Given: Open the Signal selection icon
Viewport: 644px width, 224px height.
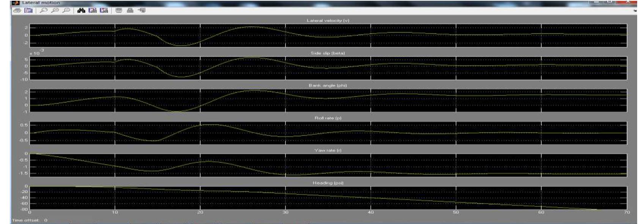Looking at the screenshot, I should click(142, 11).
